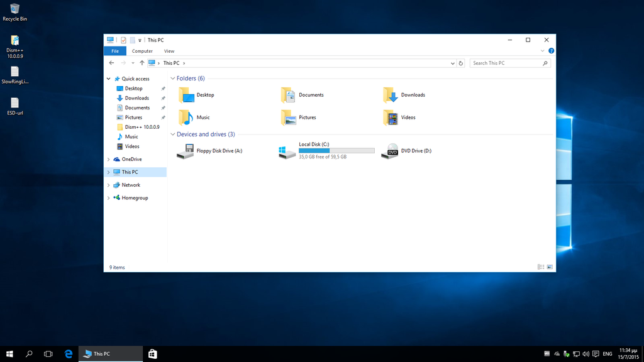Open Microsoft Edge from the taskbar

tap(69, 354)
